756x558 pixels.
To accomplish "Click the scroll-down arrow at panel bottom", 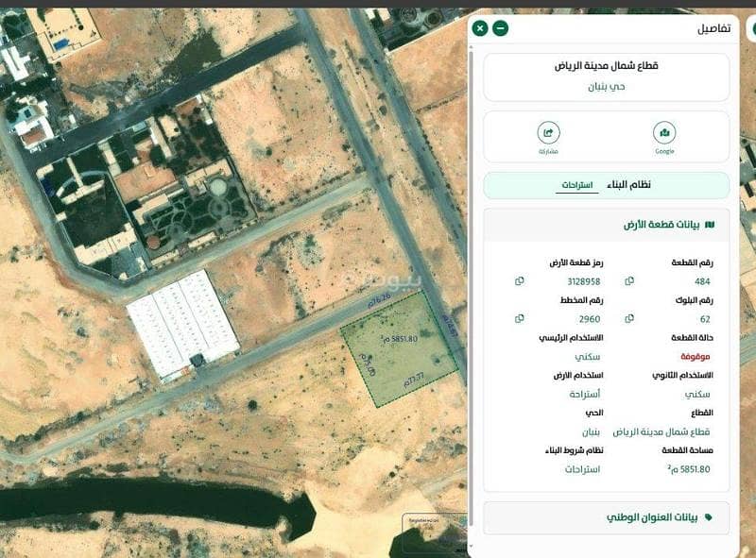I will (x=471, y=547).
